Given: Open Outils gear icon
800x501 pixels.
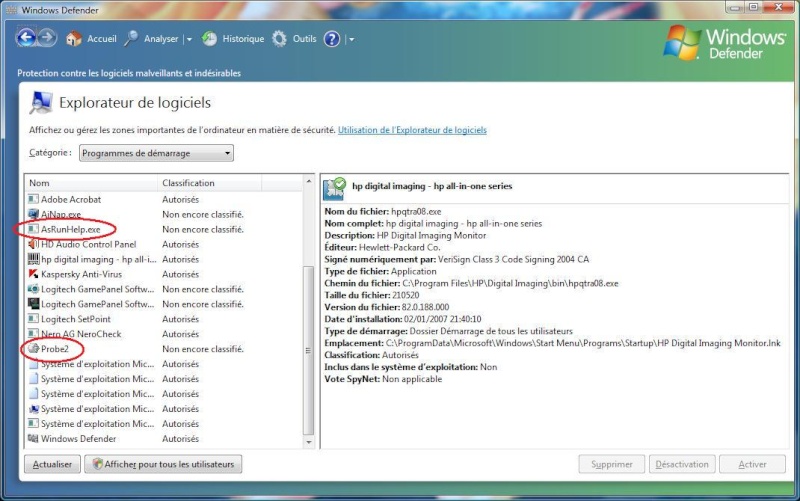Looking at the screenshot, I should 279,39.
